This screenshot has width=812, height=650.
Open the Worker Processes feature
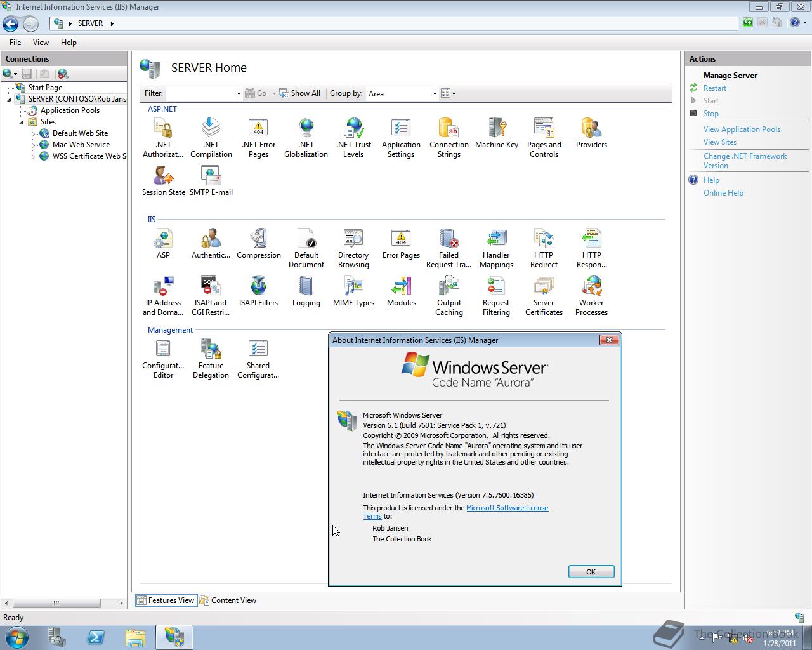click(591, 296)
